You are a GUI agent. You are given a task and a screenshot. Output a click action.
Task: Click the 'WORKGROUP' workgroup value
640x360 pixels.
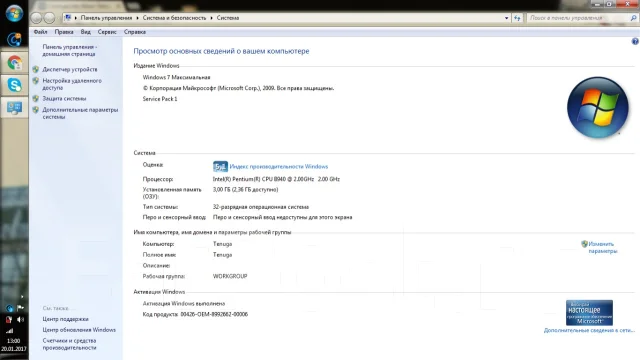[x=230, y=276]
